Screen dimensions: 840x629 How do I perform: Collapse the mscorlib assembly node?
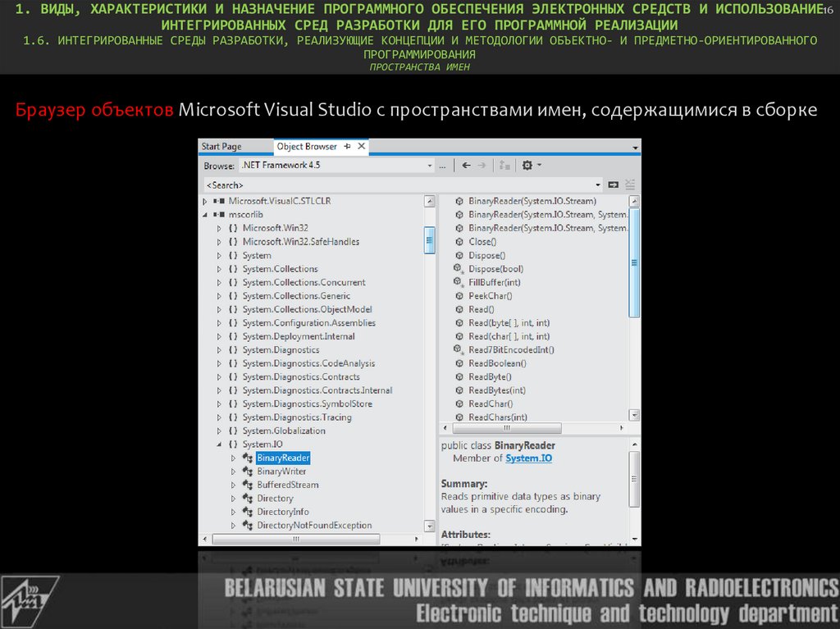(x=205, y=215)
